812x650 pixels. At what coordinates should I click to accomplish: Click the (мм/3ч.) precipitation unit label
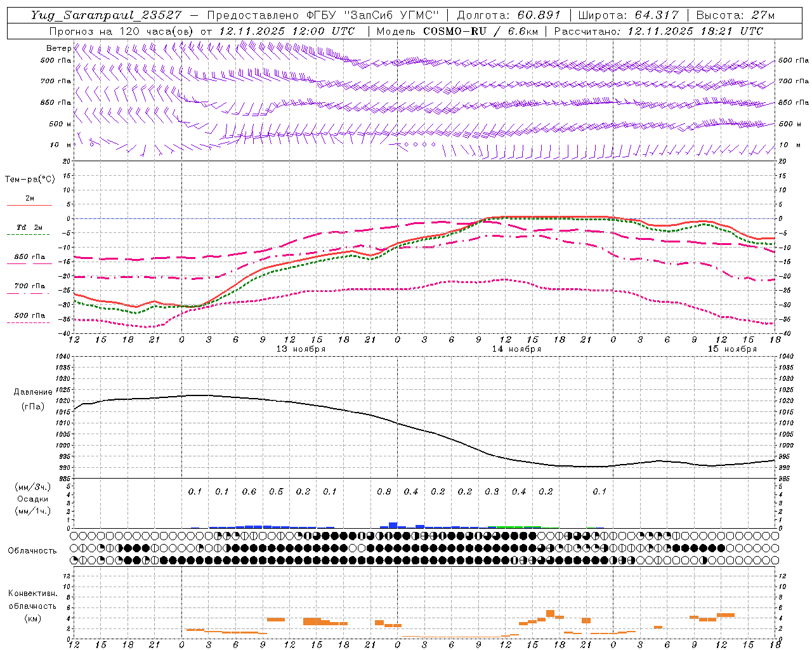pyautogui.click(x=33, y=487)
